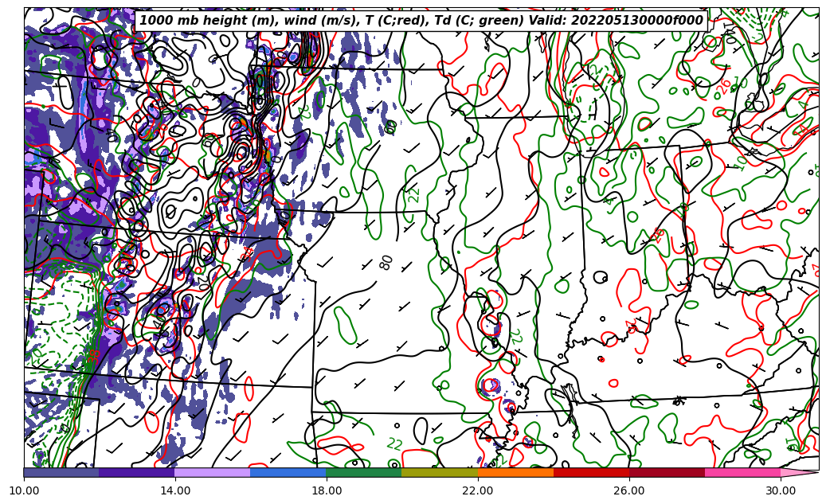
Task: Select the purple 12–14 colorbar segment
Action: pyautogui.click(x=137, y=472)
